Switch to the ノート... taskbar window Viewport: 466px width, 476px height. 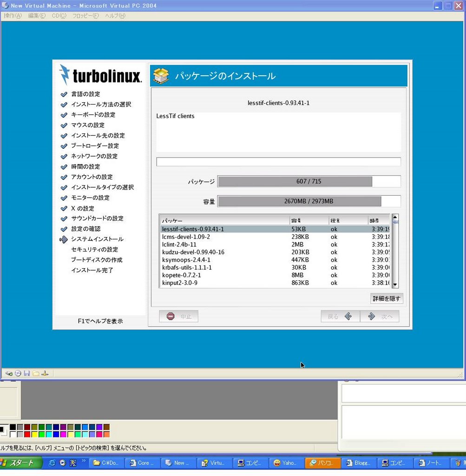click(431, 463)
